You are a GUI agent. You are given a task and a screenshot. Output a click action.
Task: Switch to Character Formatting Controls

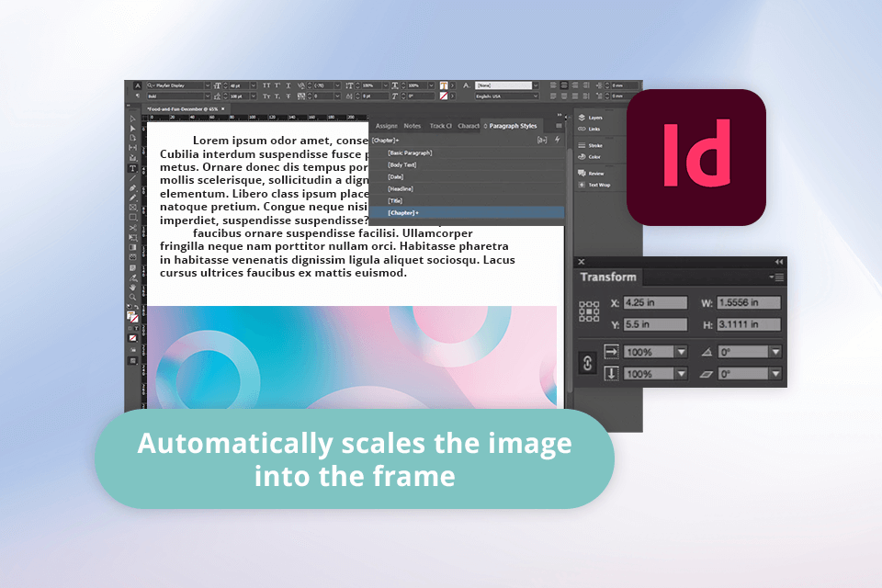[x=139, y=85]
